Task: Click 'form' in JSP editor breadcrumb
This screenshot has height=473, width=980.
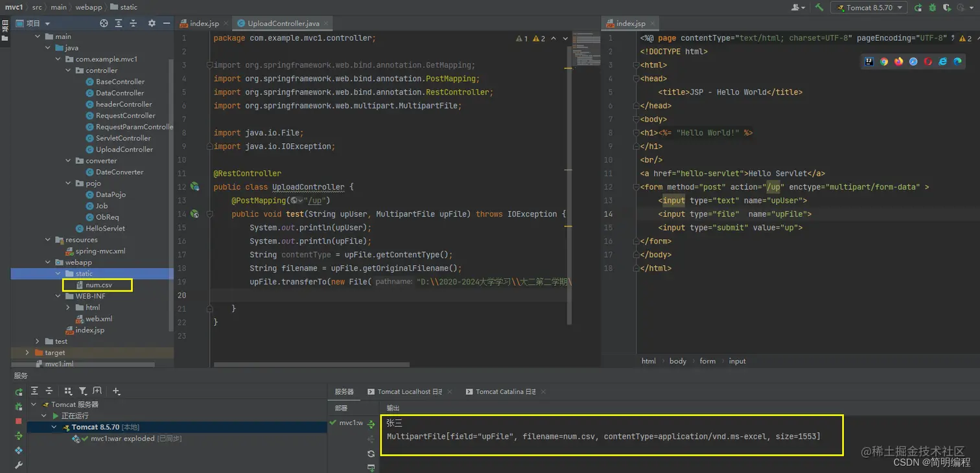Action: (708, 361)
